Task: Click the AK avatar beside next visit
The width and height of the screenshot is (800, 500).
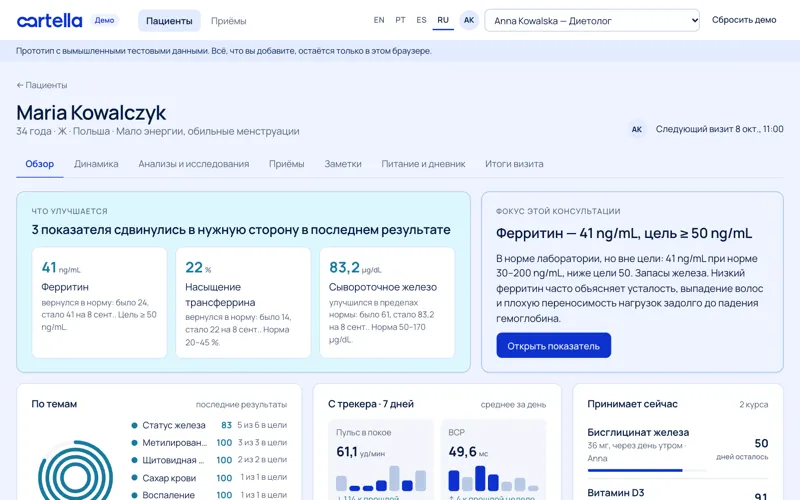Action: 637,129
